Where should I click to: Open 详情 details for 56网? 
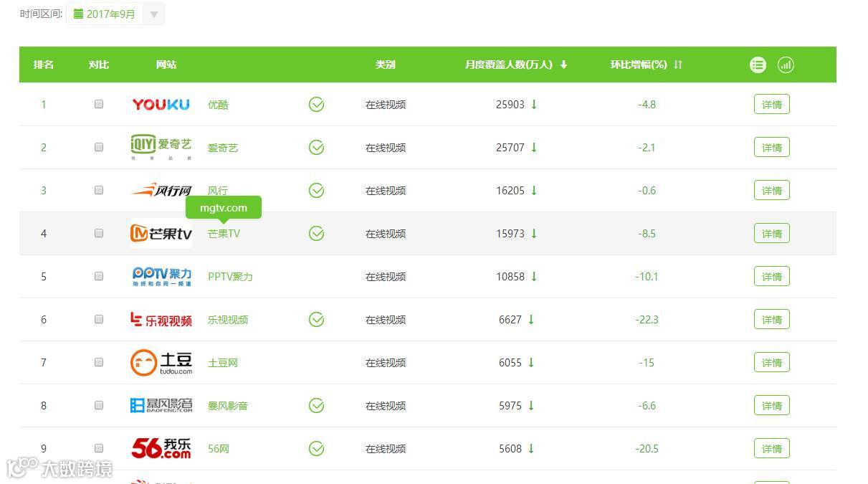click(x=772, y=448)
